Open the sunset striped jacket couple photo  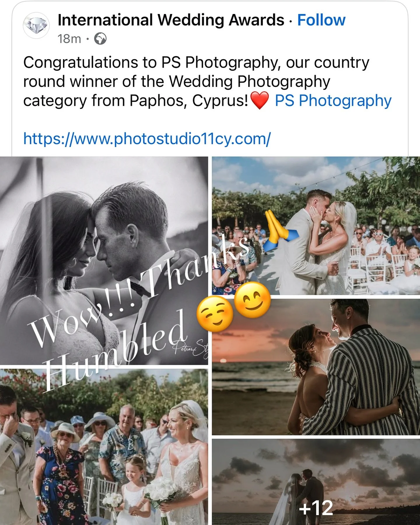[316, 367]
